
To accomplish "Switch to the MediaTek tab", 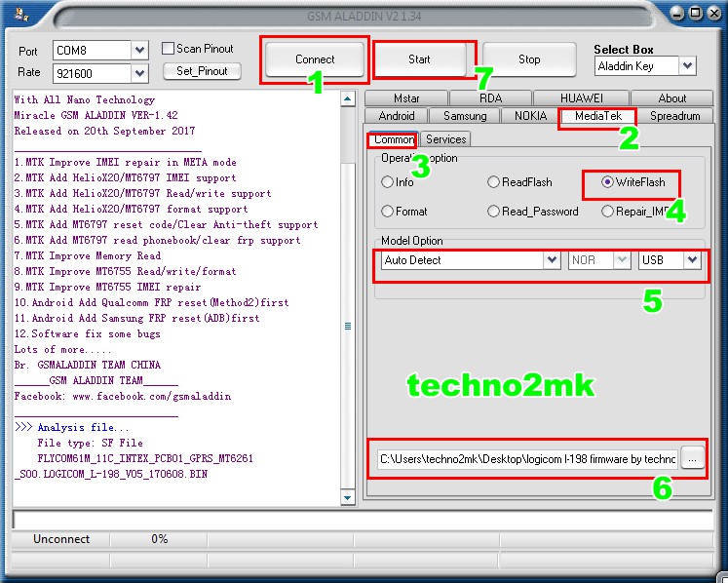I will 598,116.
